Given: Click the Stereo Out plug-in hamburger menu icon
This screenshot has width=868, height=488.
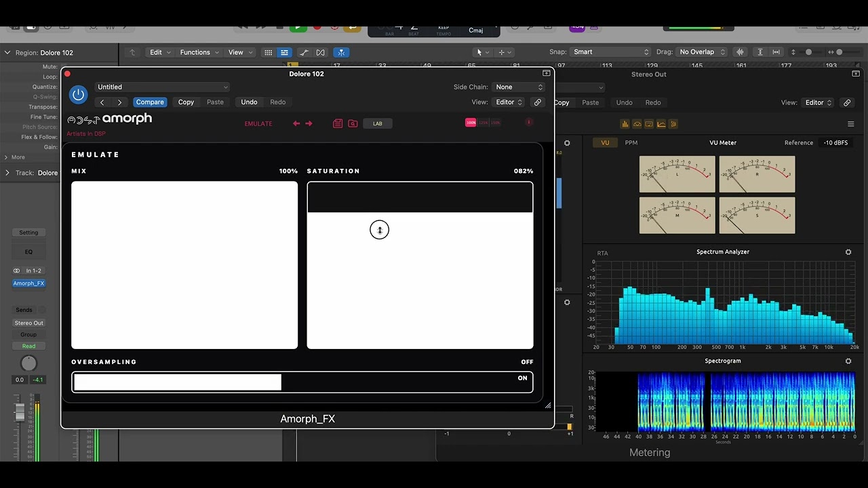Looking at the screenshot, I should coord(851,124).
